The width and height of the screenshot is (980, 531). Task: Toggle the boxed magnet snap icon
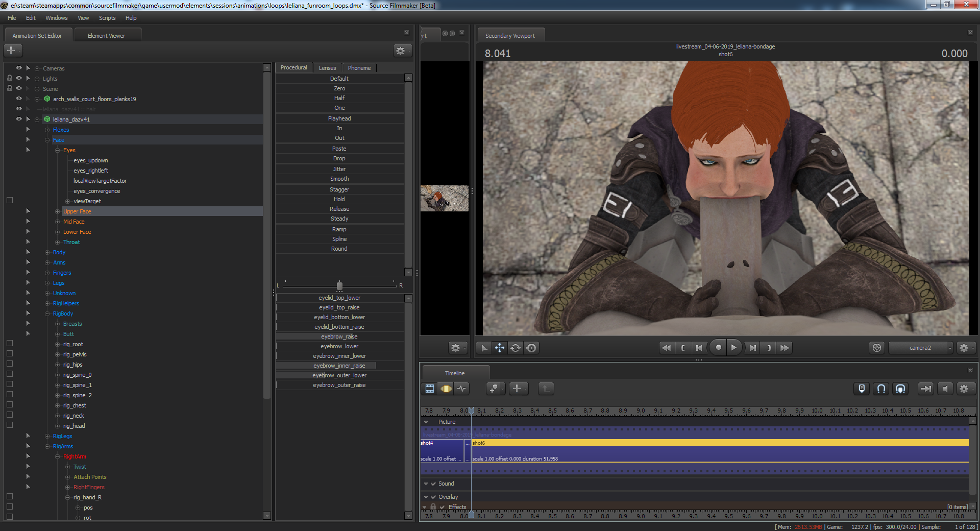pyautogui.click(x=900, y=389)
